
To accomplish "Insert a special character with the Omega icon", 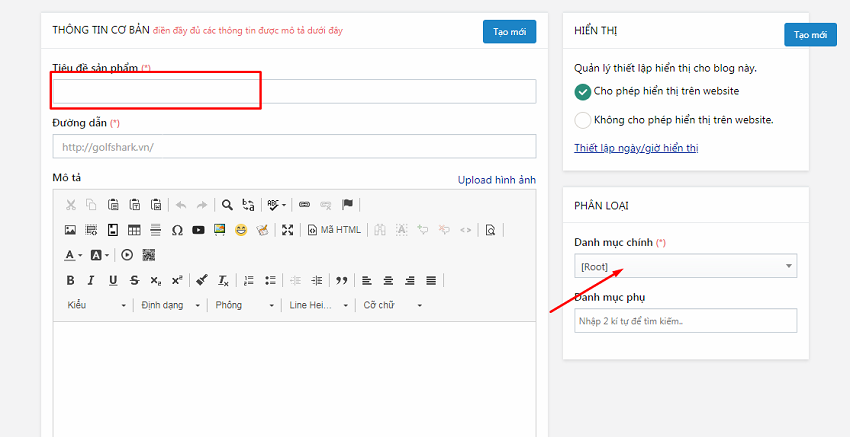I will (177, 230).
